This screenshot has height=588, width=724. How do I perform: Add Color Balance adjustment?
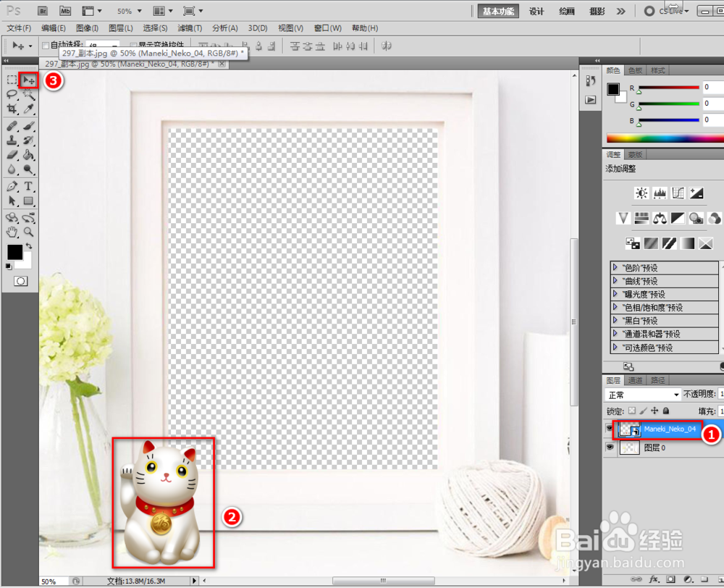click(660, 218)
